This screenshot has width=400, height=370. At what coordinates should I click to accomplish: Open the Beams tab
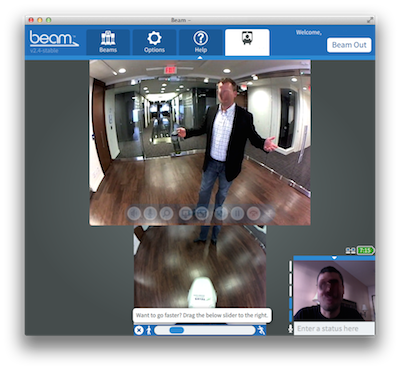pyautogui.click(x=108, y=42)
